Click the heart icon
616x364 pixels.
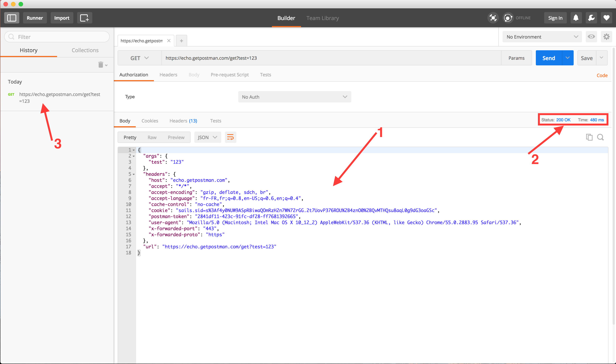coord(606,18)
